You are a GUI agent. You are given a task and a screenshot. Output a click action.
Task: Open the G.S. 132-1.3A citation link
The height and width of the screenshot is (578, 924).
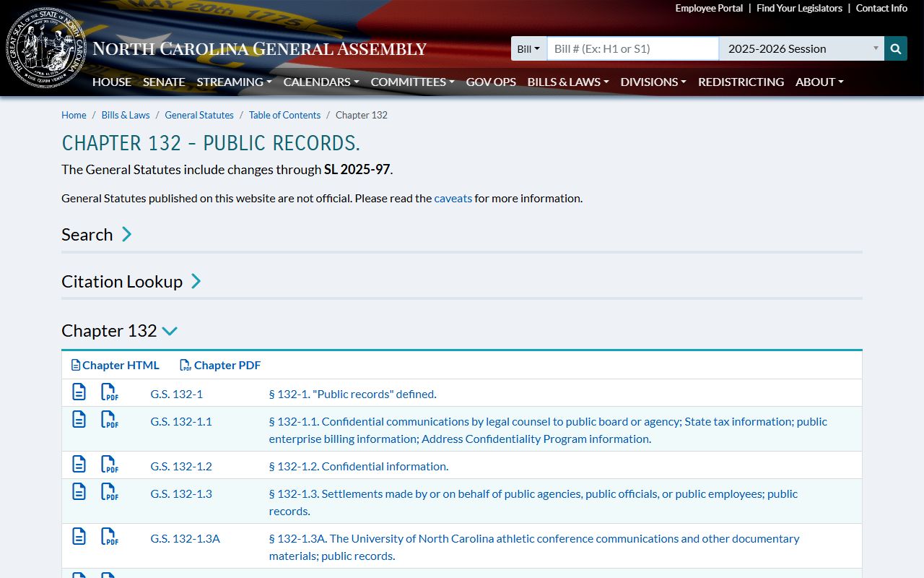(185, 538)
